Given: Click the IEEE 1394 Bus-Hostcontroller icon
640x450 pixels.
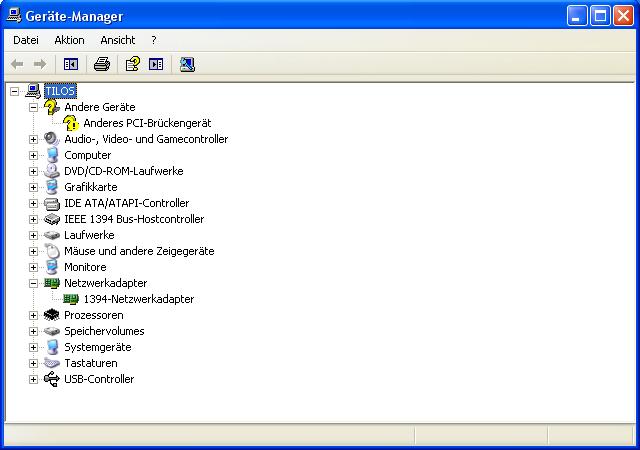Looking at the screenshot, I should [x=52, y=219].
